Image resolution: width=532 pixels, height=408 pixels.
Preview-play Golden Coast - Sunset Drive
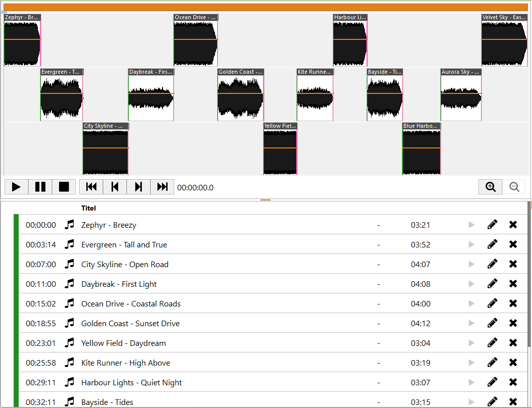tap(471, 323)
